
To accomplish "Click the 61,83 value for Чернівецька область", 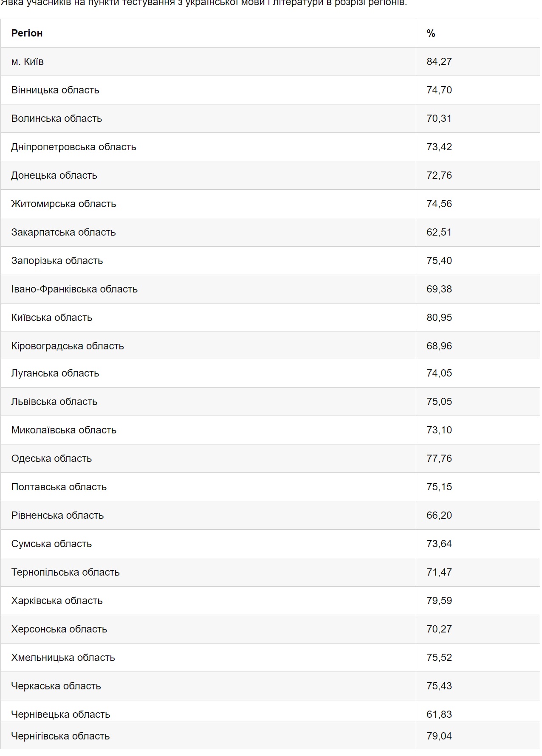I will (x=439, y=714).
